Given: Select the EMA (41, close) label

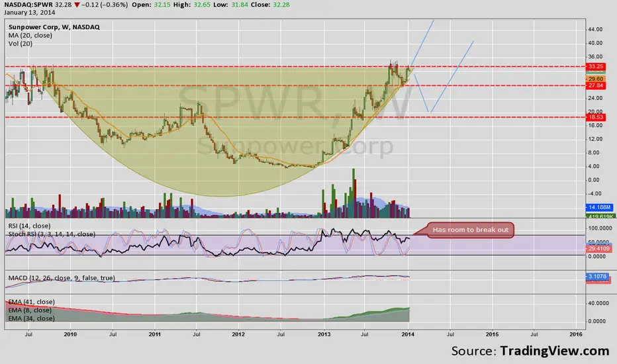Looking at the screenshot, I should click(32, 302).
